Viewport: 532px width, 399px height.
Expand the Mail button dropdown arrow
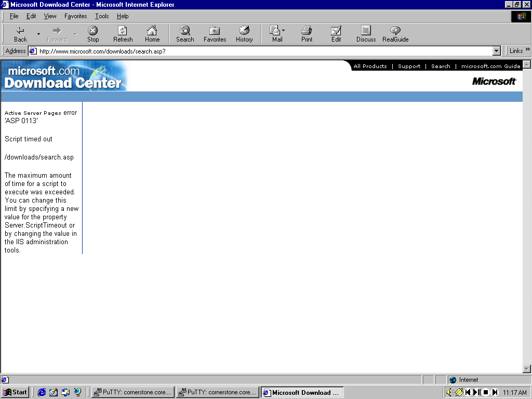(283, 31)
